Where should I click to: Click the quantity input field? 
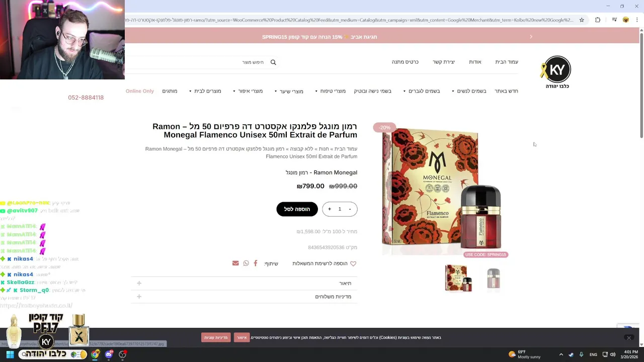pyautogui.click(x=340, y=209)
